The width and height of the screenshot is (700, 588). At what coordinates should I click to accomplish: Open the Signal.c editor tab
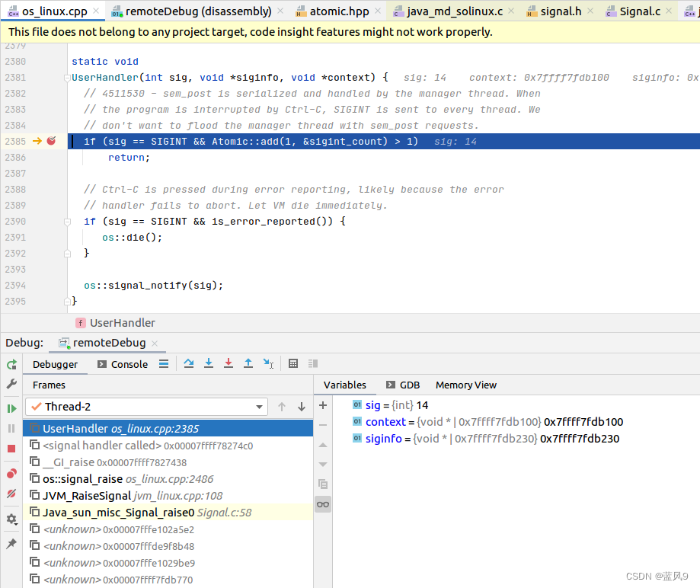639,11
